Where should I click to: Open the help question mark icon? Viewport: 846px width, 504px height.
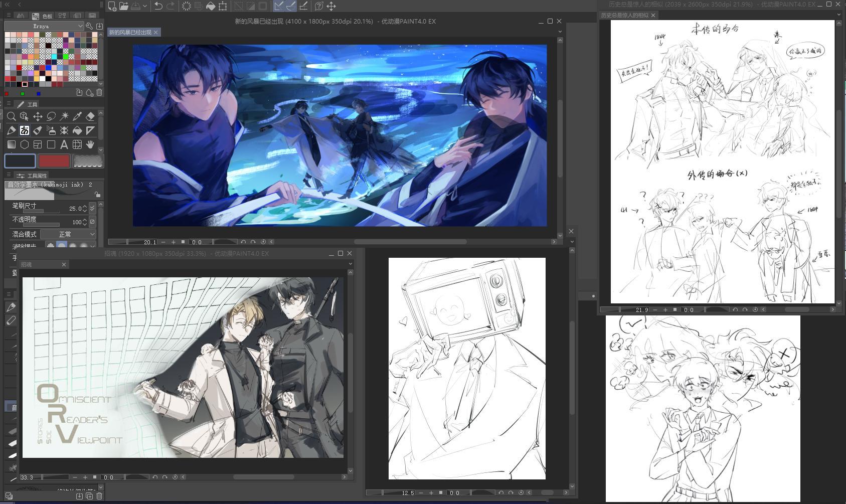coord(319,6)
